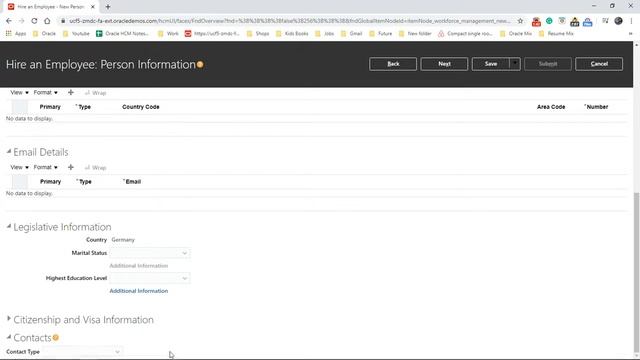Click the Cancel button
Viewport: 640px width, 360px height.
coord(599,64)
